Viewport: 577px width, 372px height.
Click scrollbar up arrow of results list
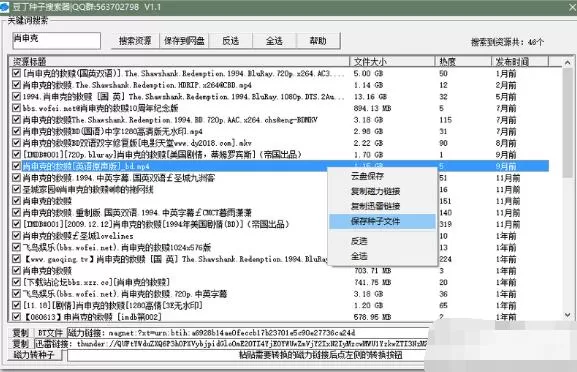(x=567, y=62)
